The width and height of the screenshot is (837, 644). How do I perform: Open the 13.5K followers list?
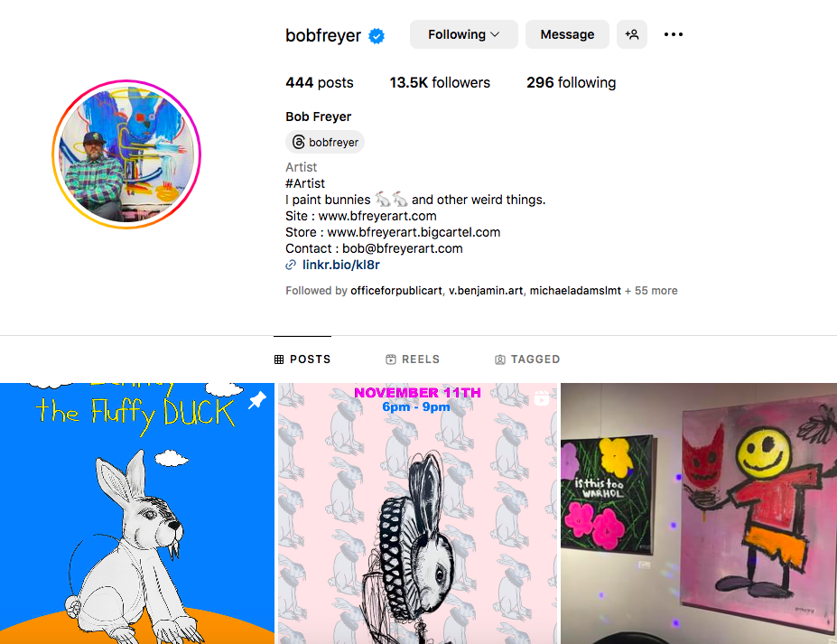point(440,83)
